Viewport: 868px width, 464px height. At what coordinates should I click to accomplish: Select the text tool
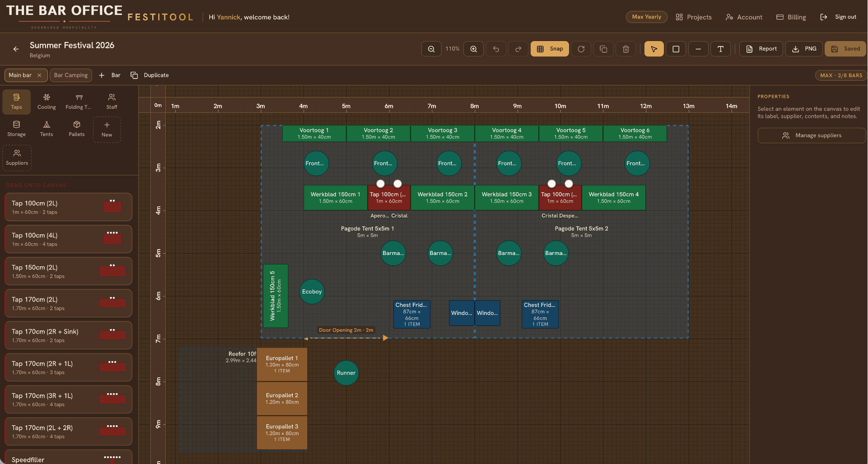tap(720, 49)
